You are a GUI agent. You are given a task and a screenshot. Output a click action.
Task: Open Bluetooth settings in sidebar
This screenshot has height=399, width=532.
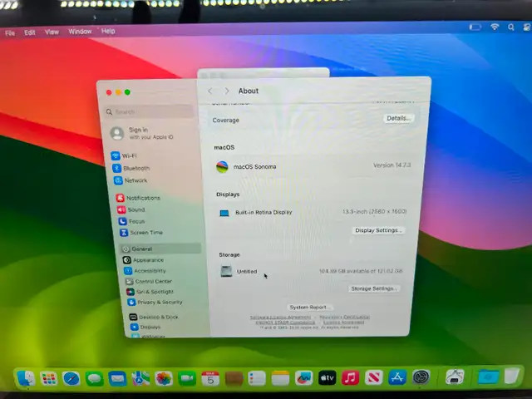[x=131, y=168]
